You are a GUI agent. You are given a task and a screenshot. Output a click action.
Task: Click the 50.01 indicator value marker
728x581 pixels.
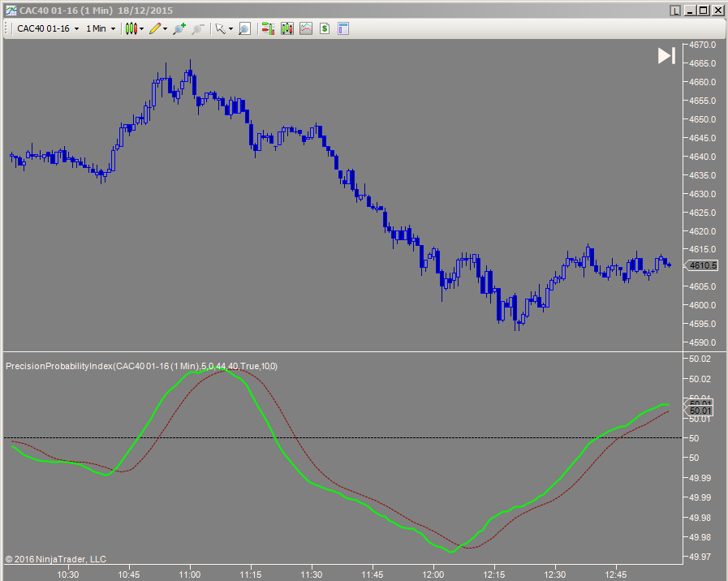pyautogui.click(x=699, y=411)
